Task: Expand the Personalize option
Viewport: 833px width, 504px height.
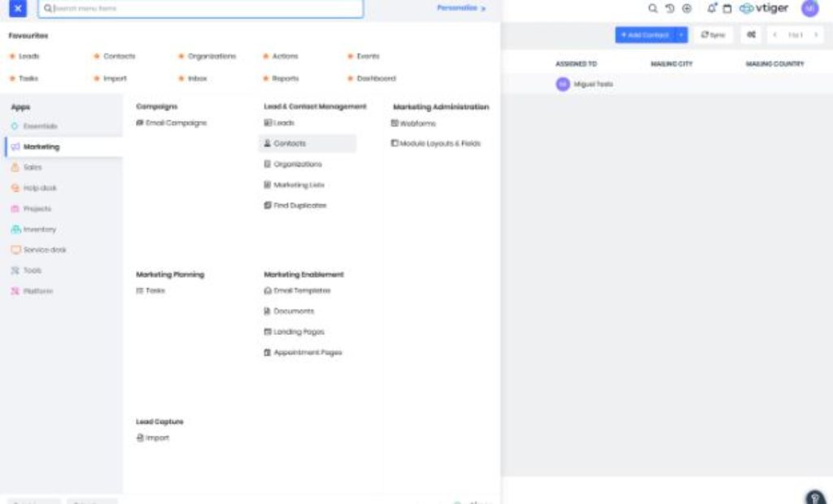Action: pos(460,8)
